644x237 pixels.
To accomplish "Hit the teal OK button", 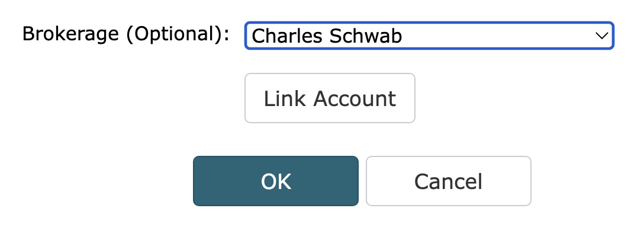I will pos(276,181).
